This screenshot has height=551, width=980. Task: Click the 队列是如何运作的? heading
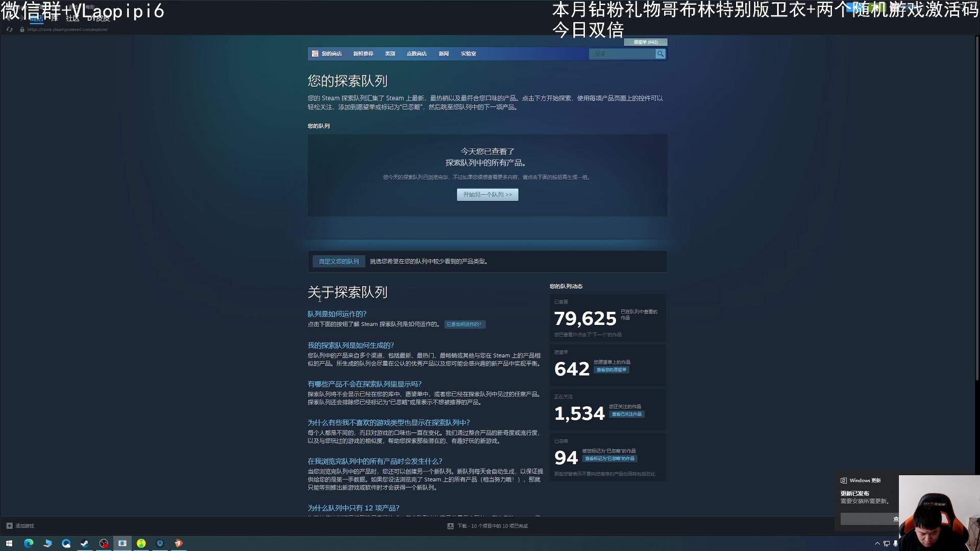pyautogui.click(x=337, y=314)
